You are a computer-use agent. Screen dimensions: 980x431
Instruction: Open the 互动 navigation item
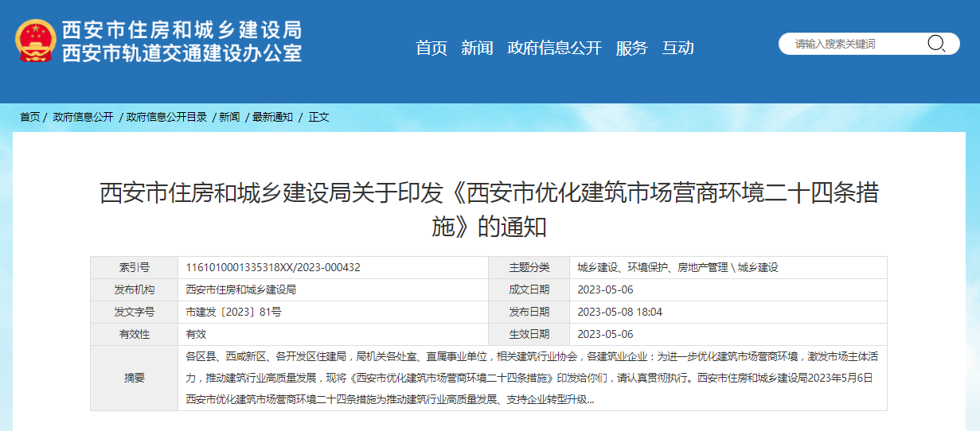coord(677,48)
